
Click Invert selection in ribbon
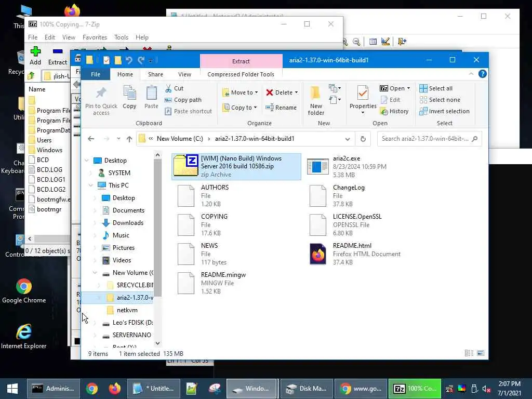coord(445,111)
